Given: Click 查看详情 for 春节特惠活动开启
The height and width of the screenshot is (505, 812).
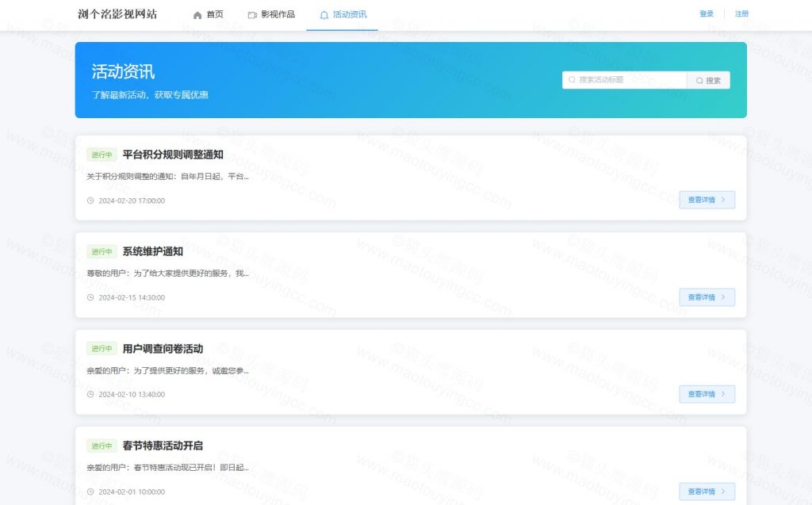Looking at the screenshot, I should (x=707, y=492).
